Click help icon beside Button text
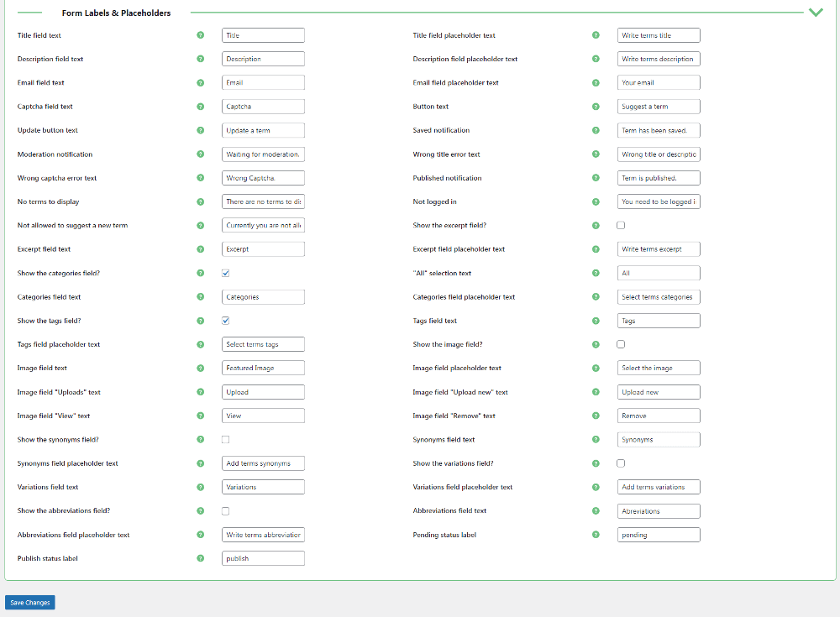 596,107
